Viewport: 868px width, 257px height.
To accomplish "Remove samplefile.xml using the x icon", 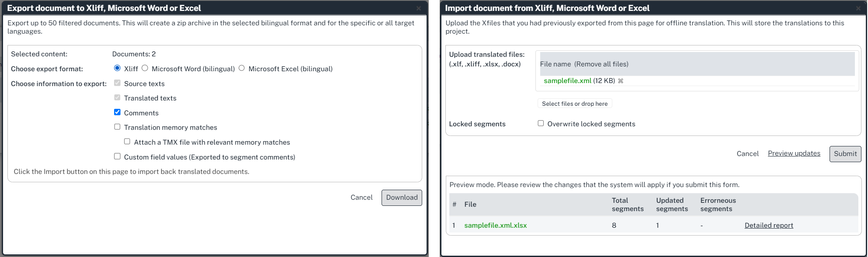I will point(620,81).
